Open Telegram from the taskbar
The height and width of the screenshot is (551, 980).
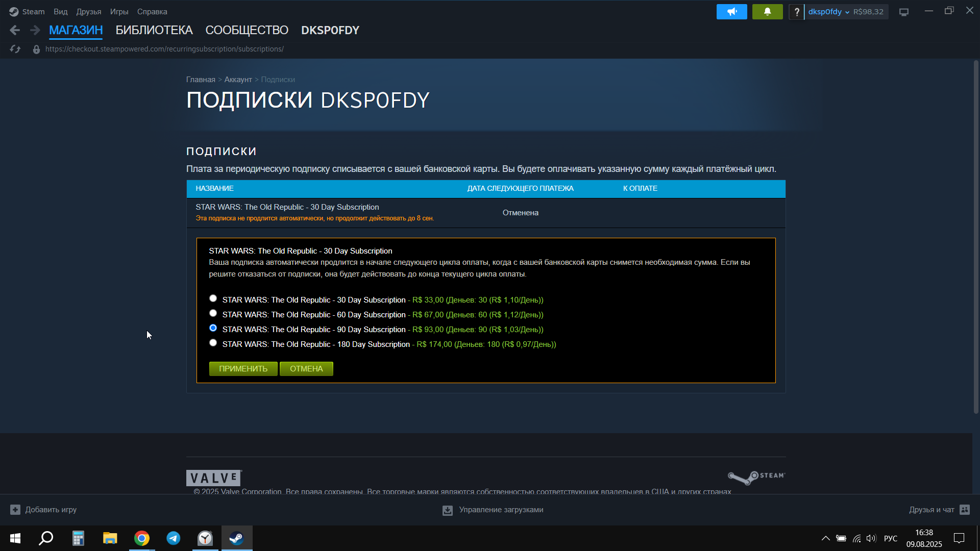pos(174,538)
